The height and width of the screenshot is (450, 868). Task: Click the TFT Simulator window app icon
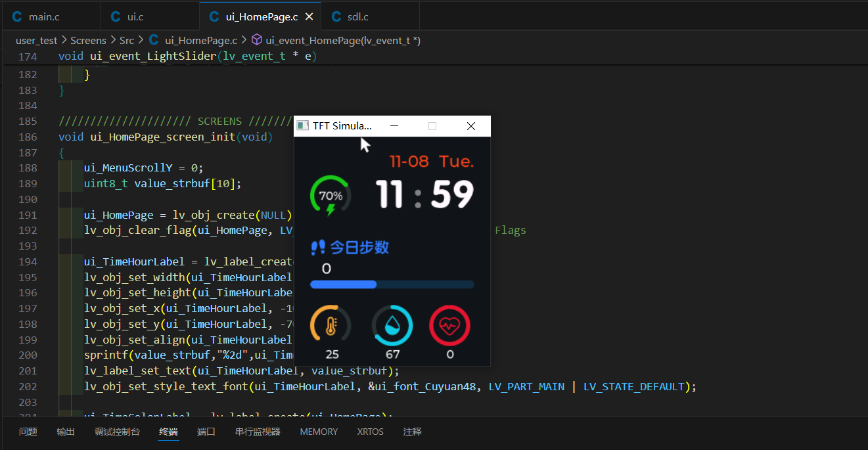coord(302,125)
